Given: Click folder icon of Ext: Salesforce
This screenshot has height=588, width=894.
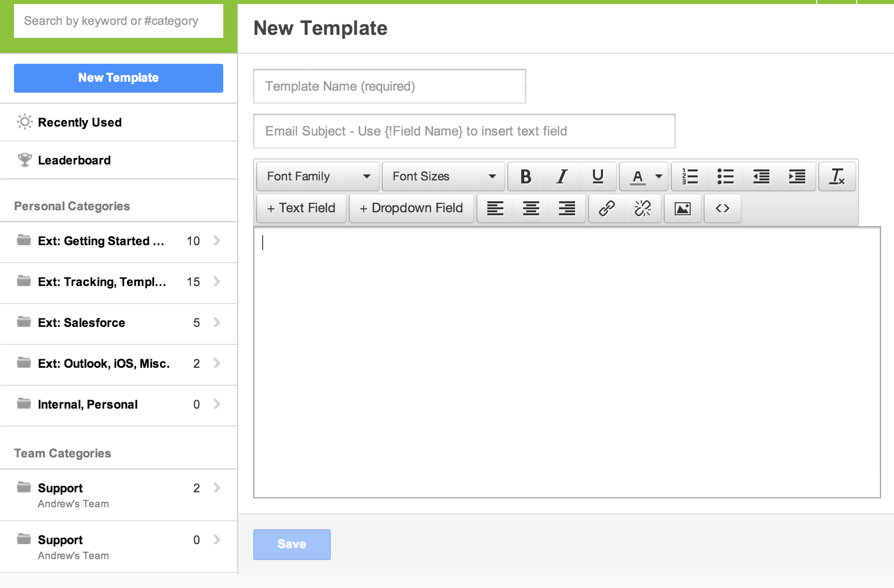Looking at the screenshot, I should (24, 322).
